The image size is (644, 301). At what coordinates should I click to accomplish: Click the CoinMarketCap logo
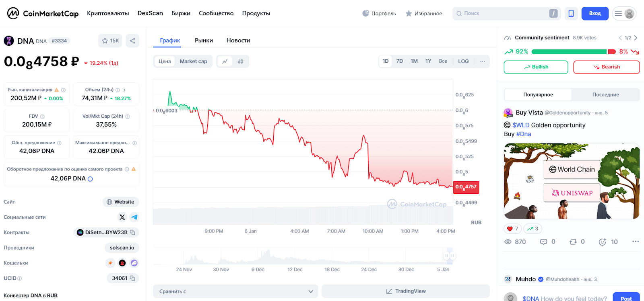click(x=43, y=13)
